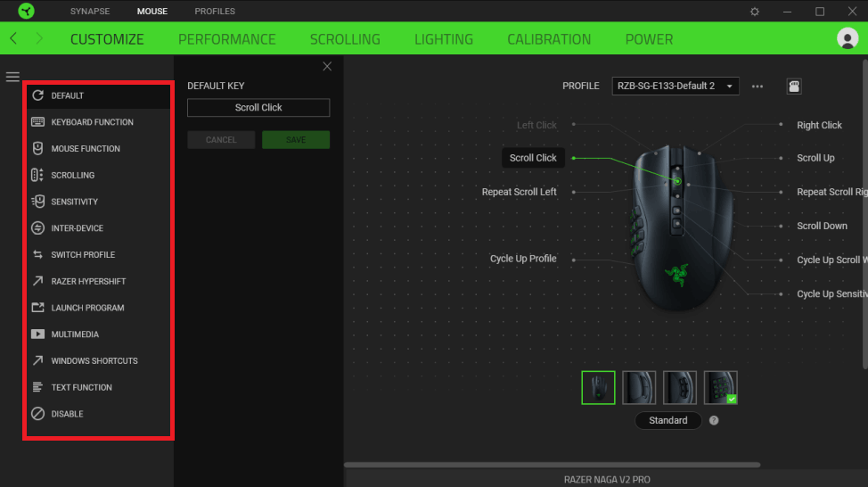Click the Scroll Click default key field
The image size is (868, 487).
258,108
